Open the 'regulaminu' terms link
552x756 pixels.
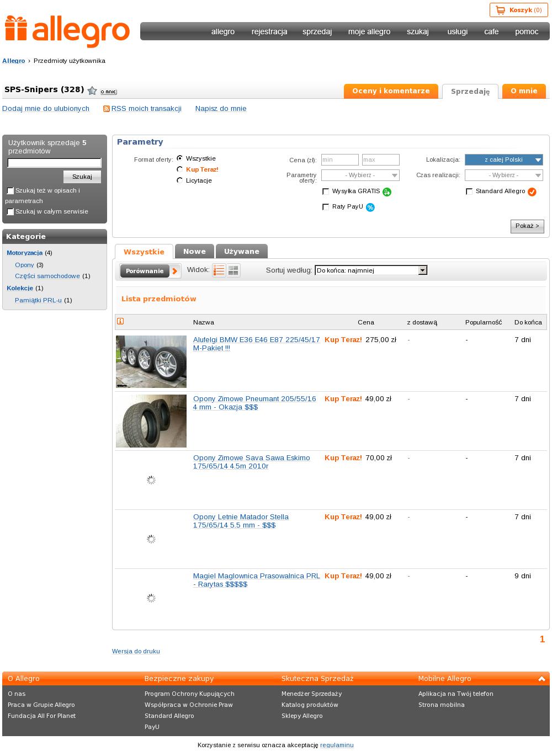click(337, 745)
